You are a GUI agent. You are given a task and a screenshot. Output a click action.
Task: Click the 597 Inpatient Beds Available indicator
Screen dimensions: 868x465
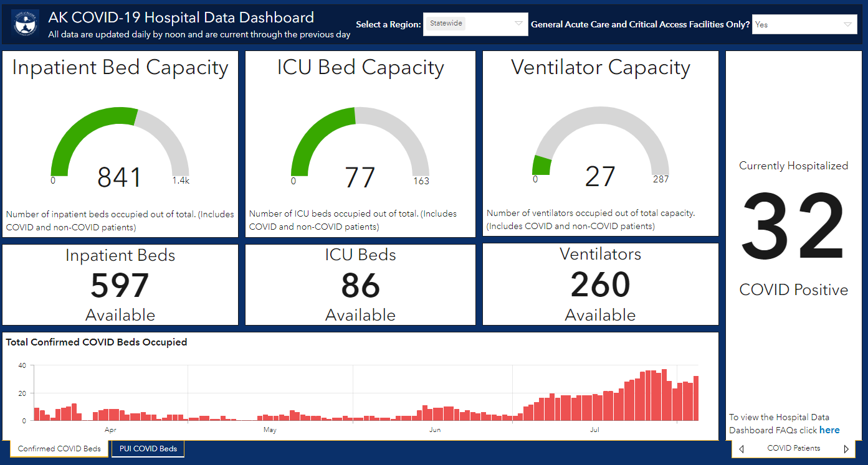coord(120,285)
